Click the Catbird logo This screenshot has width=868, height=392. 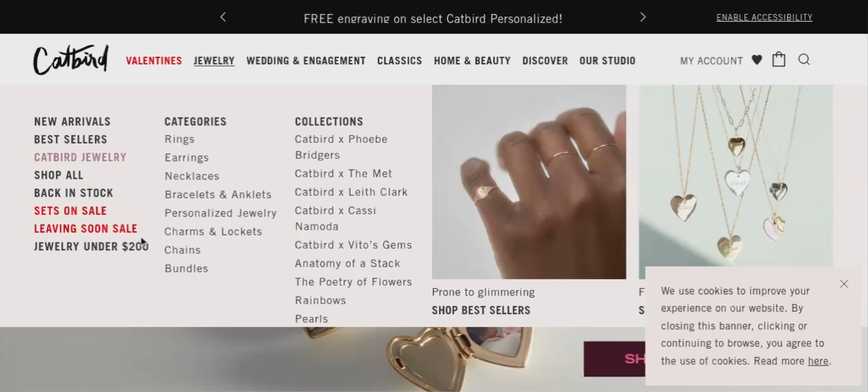click(71, 60)
